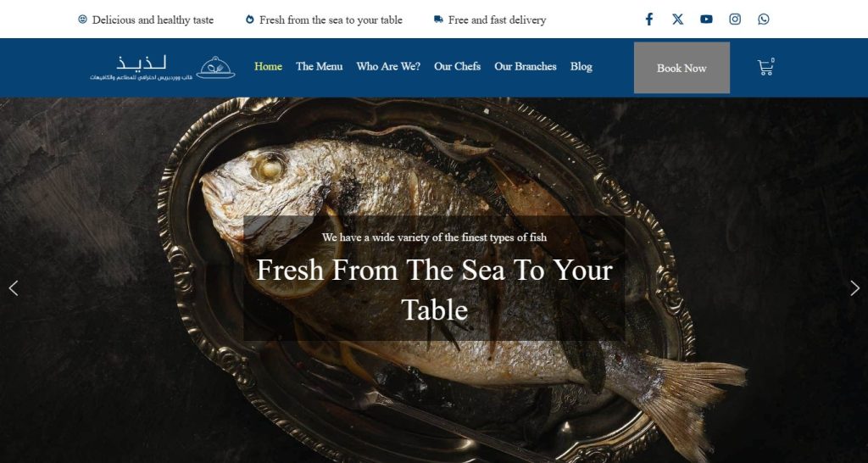Viewport: 868px width, 463px height.
Task: Visit the YouTube channel icon
Action: pyautogui.click(x=706, y=20)
